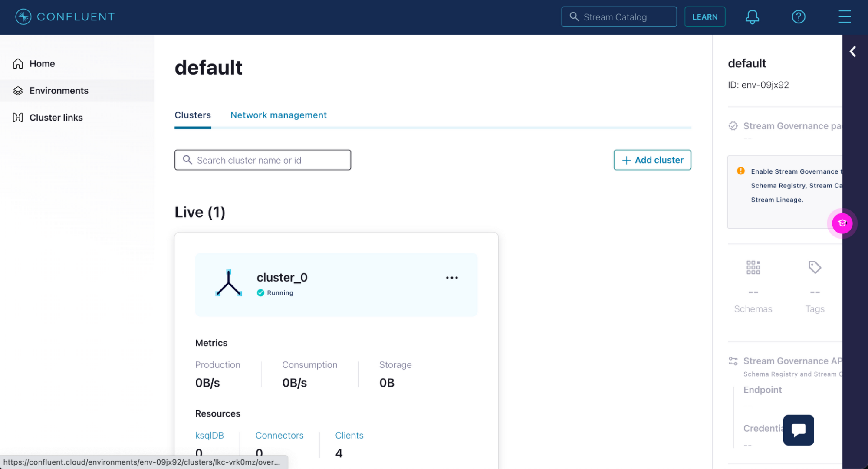This screenshot has width=868, height=469.
Task: Collapse the right sidebar panel
Action: (854, 51)
